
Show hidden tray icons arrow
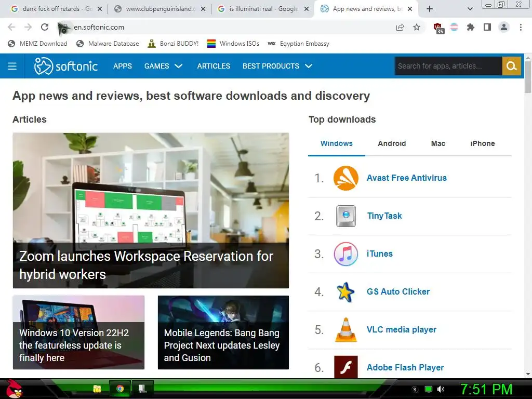click(415, 390)
